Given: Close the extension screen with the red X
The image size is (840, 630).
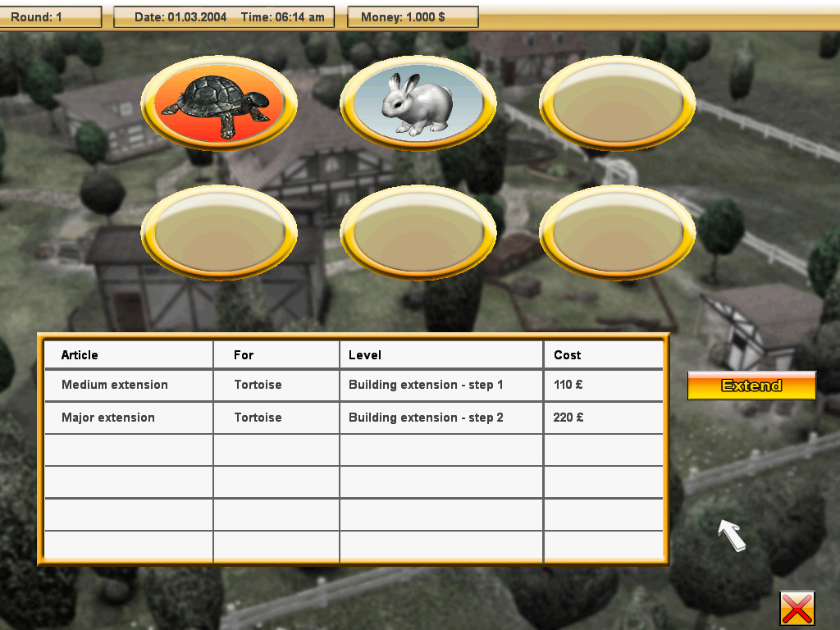Looking at the screenshot, I should tap(797, 609).
